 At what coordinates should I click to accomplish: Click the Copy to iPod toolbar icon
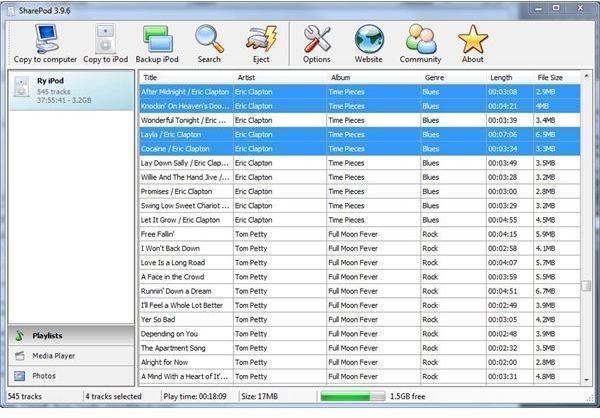pos(105,44)
